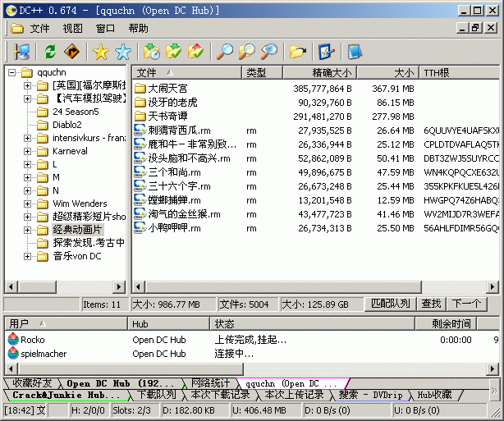Screen dimensions: 504x421
Task: Switch to the 搜索 - DVDrip tab
Action: [370, 395]
